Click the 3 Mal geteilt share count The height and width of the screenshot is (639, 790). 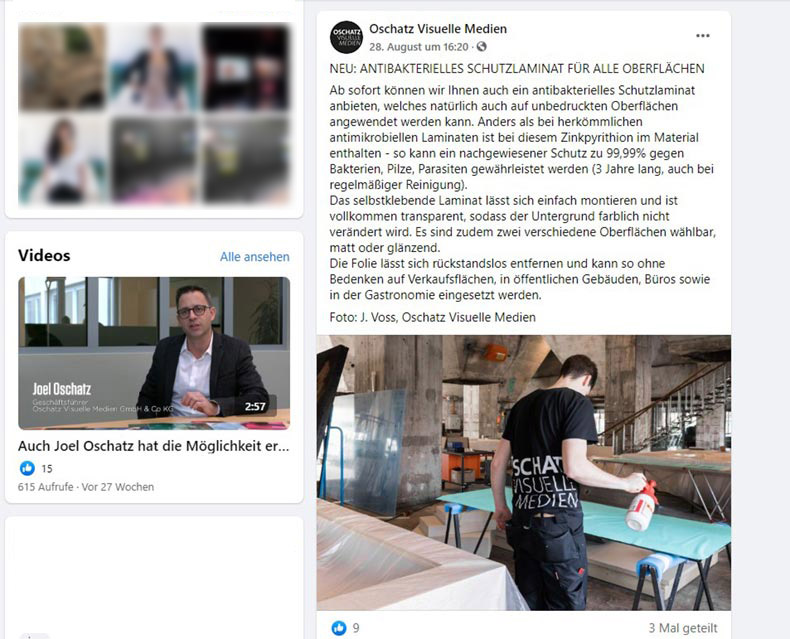click(683, 628)
